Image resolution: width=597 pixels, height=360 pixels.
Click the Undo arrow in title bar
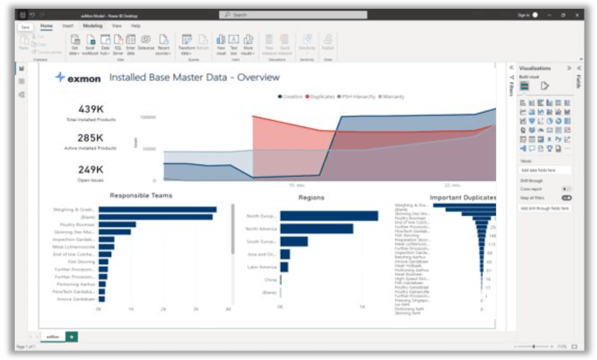click(33, 15)
